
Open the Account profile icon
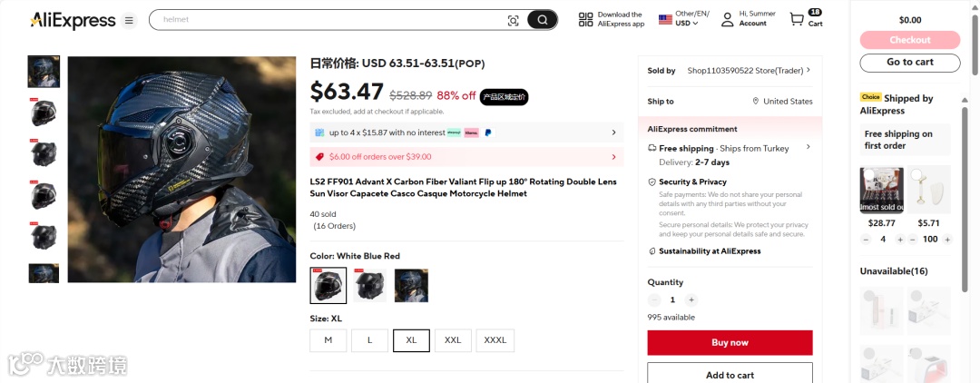point(727,19)
